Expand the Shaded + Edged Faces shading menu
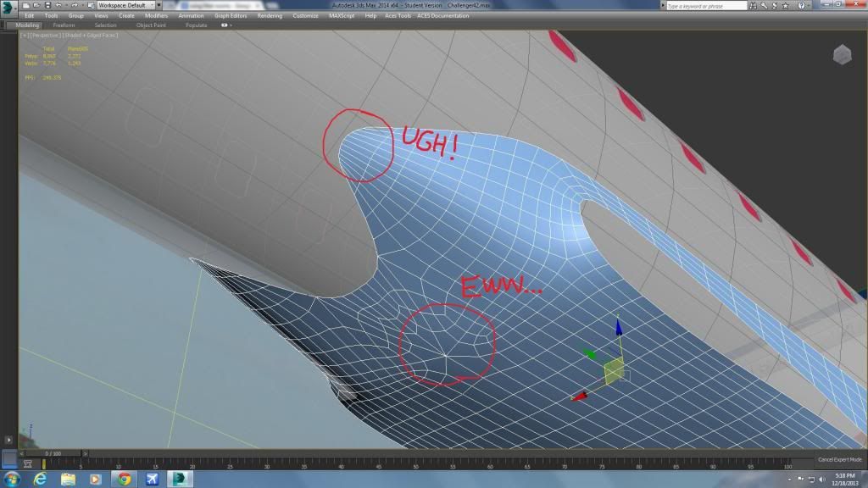868x488 pixels. coord(91,36)
